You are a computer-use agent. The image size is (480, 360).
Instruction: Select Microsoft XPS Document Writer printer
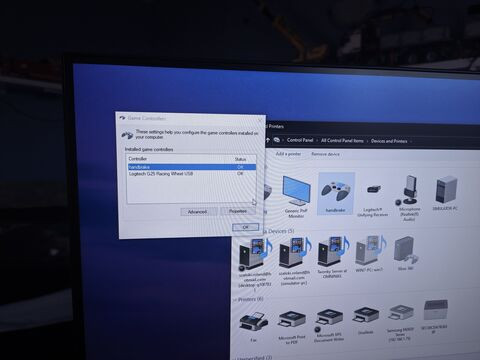[x=329, y=325]
